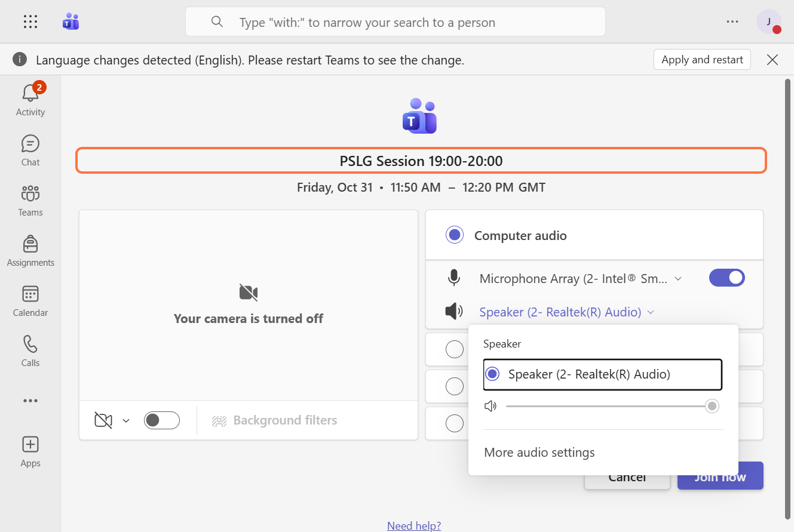The height and width of the screenshot is (532, 794).
Task: Open the app launcher grid
Action: [x=30, y=22]
